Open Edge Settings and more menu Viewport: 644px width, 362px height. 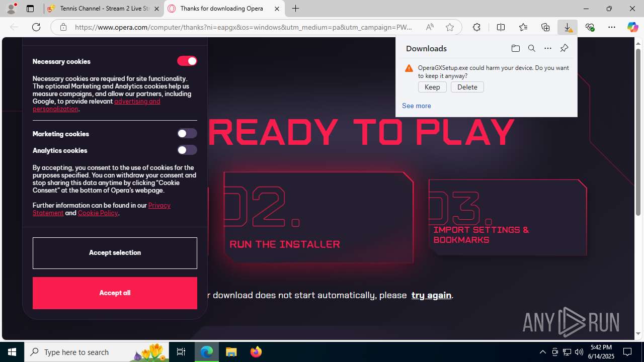[x=612, y=27]
